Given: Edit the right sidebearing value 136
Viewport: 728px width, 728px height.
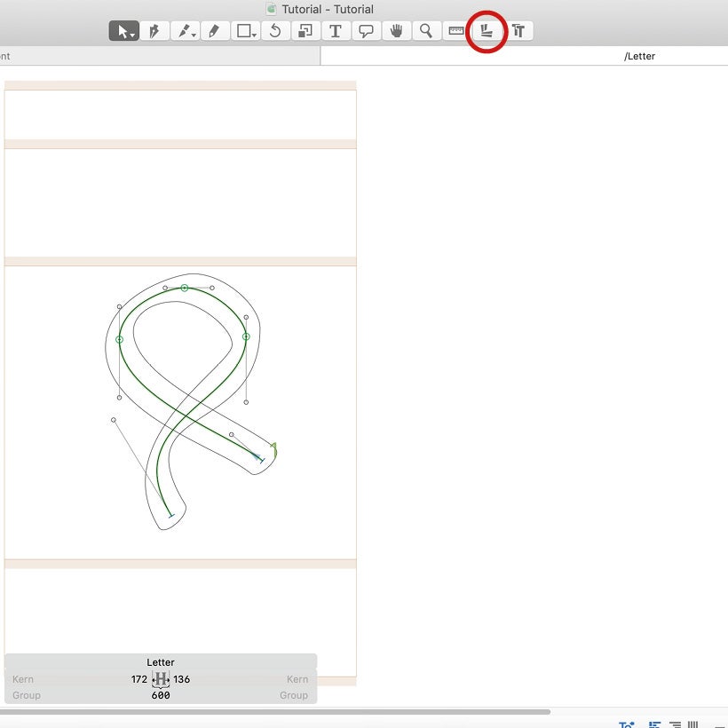Looking at the screenshot, I should (181, 679).
